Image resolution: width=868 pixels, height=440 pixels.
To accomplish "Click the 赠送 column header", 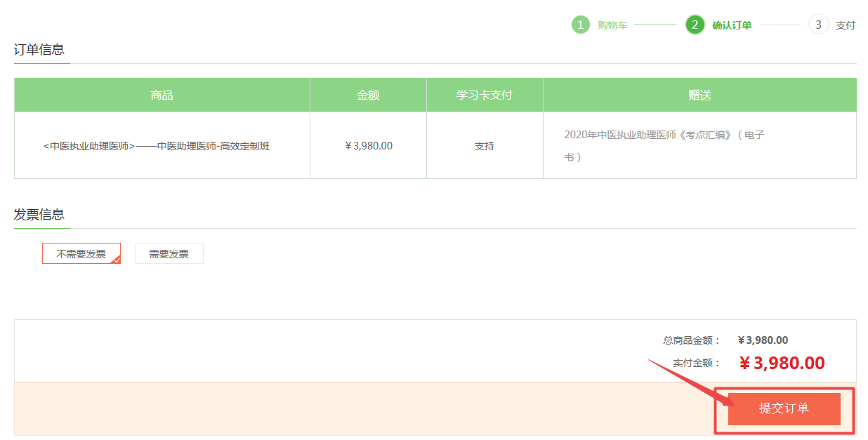I will point(699,95).
